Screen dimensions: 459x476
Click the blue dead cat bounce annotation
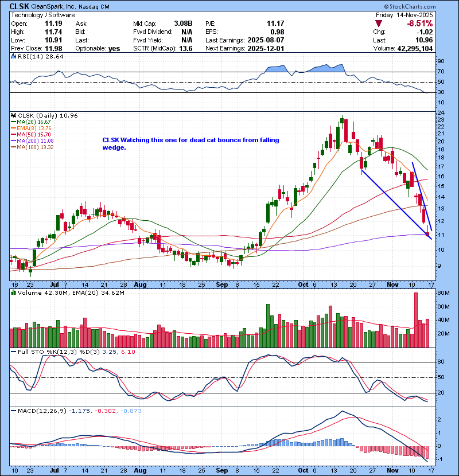[x=190, y=143]
